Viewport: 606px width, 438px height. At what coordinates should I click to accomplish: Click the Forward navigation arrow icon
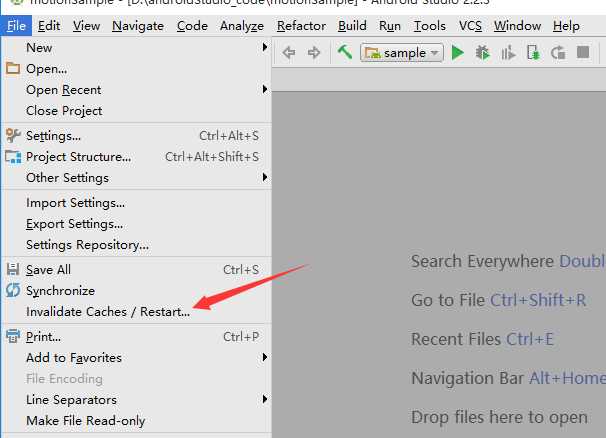point(314,52)
